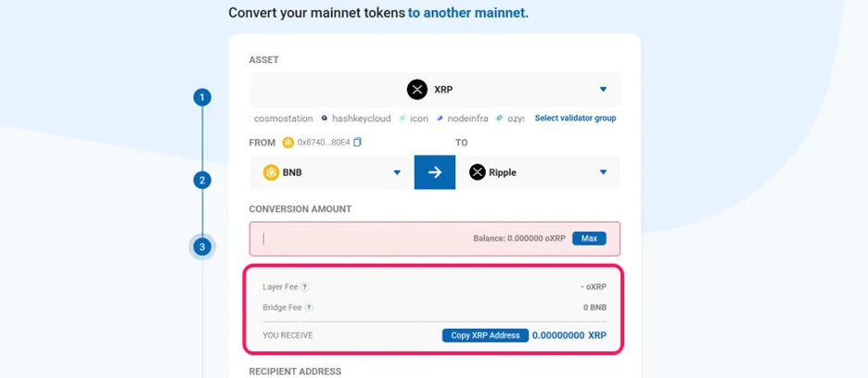Image resolution: width=868 pixels, height=378 pixels.
Task: Click the BNB coin icon in the From field
Action: (x=271, y=172)
